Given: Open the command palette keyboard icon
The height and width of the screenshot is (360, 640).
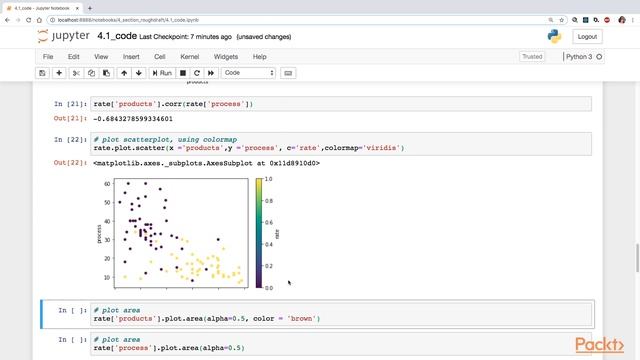Looking at the screenshot, I should 288,73.
